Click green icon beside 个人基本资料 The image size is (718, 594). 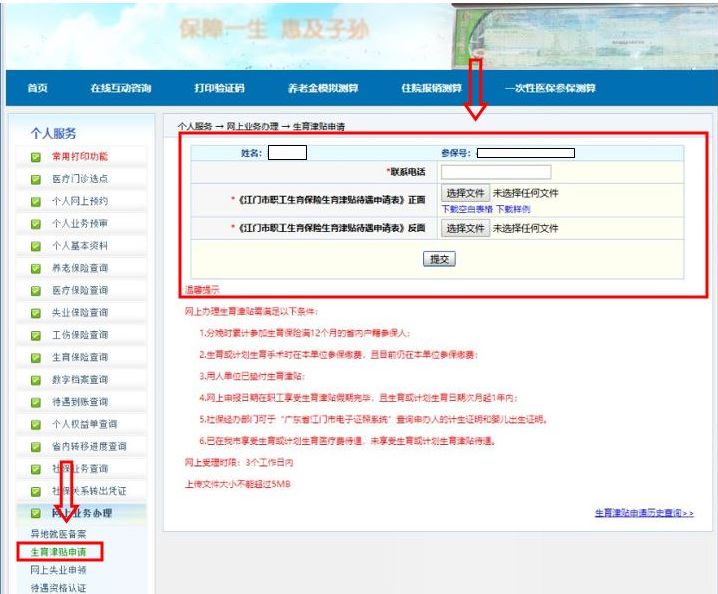(x=36, y=246)
